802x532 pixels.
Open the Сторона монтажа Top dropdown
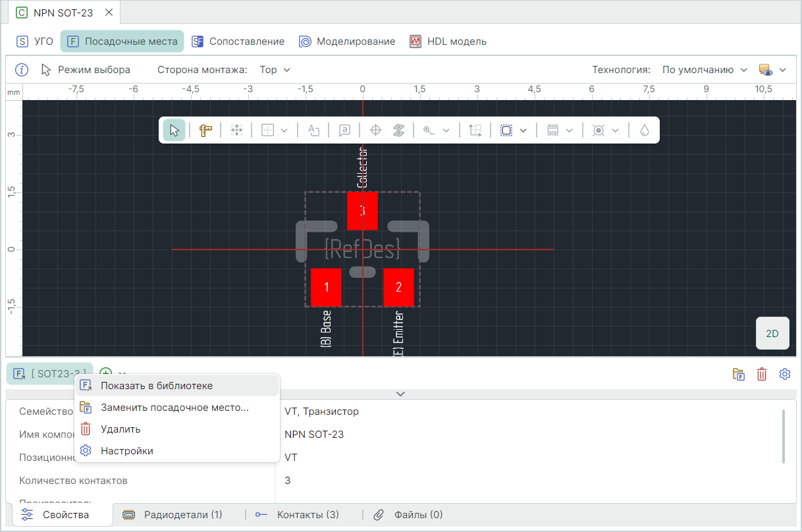point(275,70)
